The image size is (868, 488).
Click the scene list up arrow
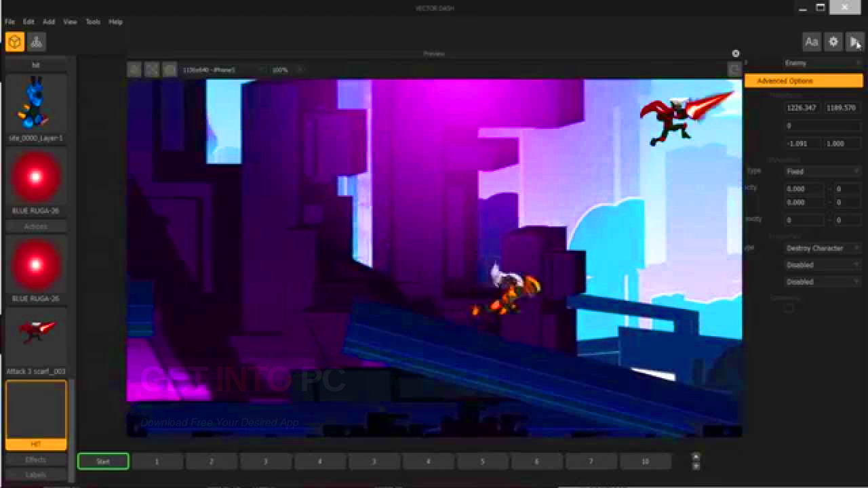coord(696,457)
